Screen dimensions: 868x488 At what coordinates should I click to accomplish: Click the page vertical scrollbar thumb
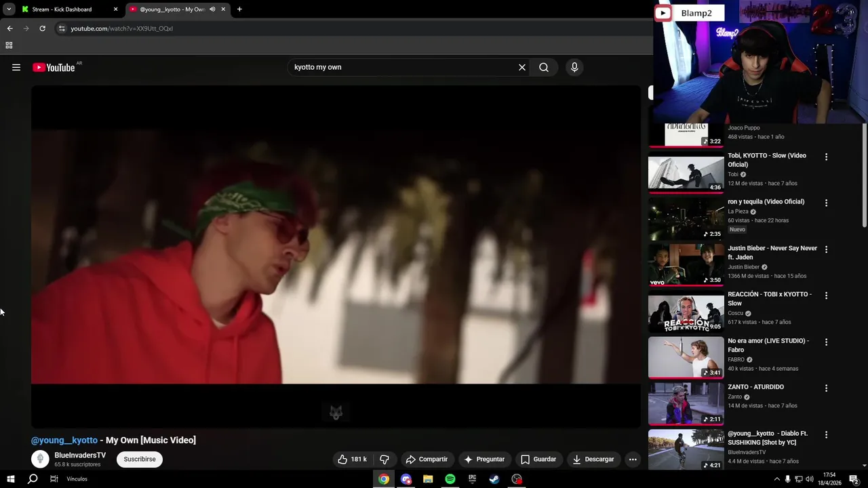point(864,175)
